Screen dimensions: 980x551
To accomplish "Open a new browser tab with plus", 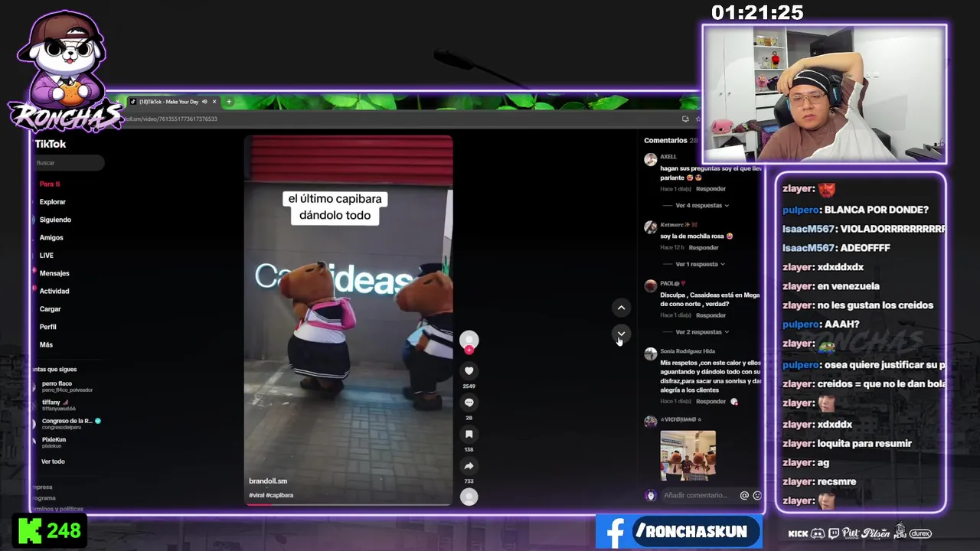I will tap(228, 102).
